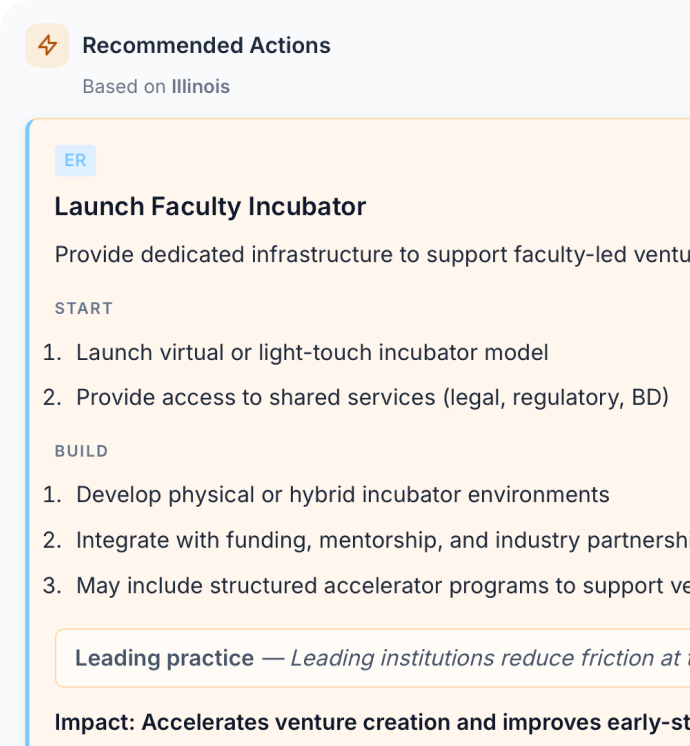
Task: Click the 'Based on' subtitle text
Action: tap(124, 87)
